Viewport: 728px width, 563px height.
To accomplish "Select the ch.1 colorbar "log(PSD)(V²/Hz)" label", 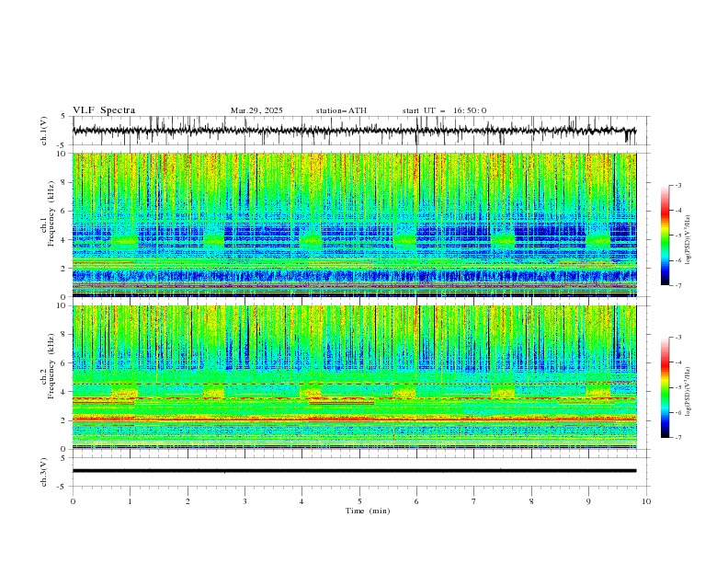I will click(688, 239).
